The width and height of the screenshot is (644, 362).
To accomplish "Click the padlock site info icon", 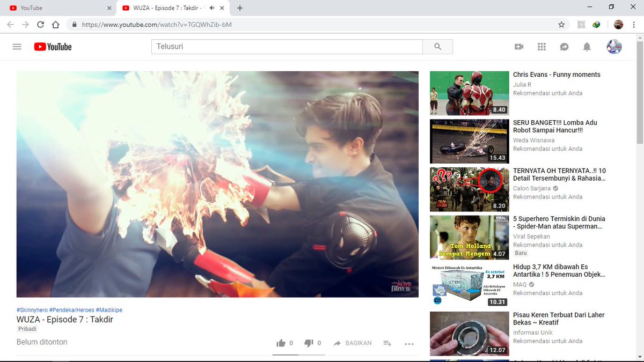I will click(74, 25).
